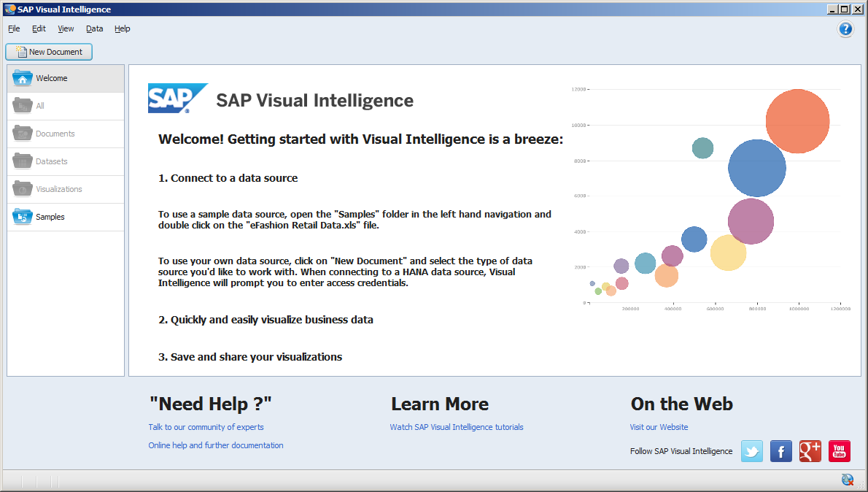Open SAP Visual Intelligence's YouTube channel
Image resolution: width=868 pixels, height=492 pixels.
[839, 451]
